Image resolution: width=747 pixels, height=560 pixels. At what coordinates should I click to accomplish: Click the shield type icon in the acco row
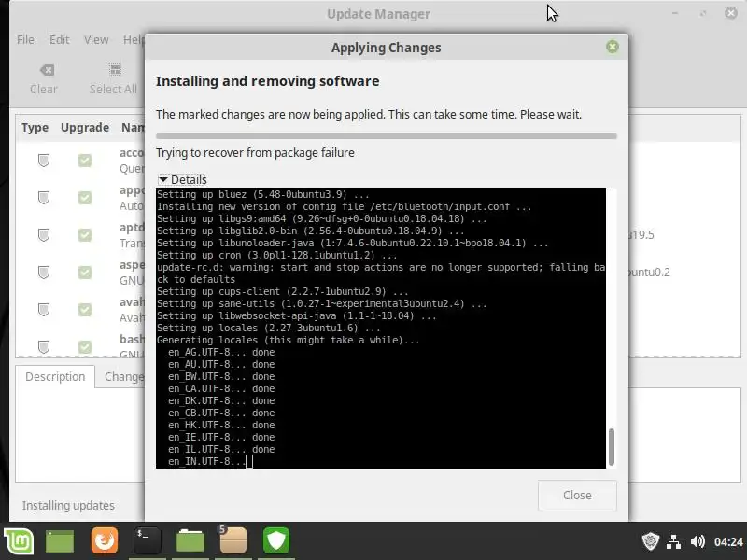pyautogui.click(x=44, y=161)
